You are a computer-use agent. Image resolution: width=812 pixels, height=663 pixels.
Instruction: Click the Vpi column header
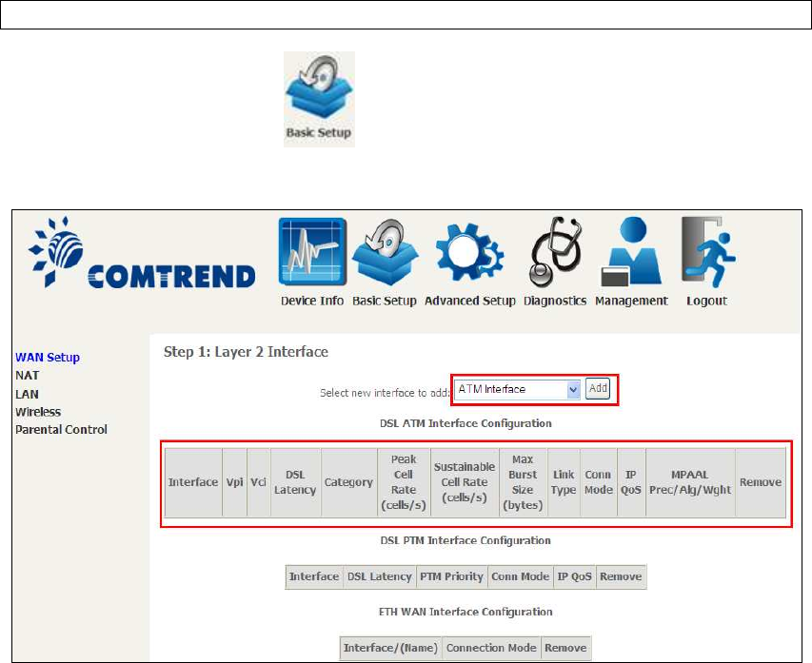[x=234, y=482]
